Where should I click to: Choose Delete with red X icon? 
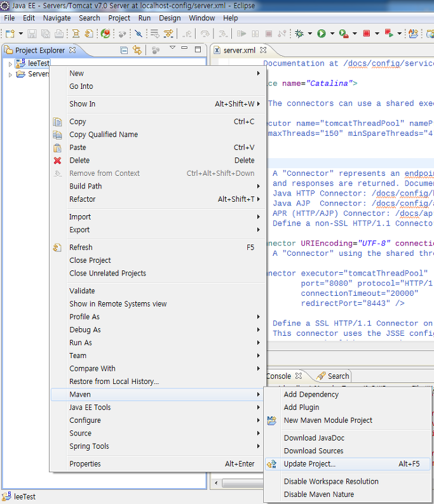(x=158, y=161)
